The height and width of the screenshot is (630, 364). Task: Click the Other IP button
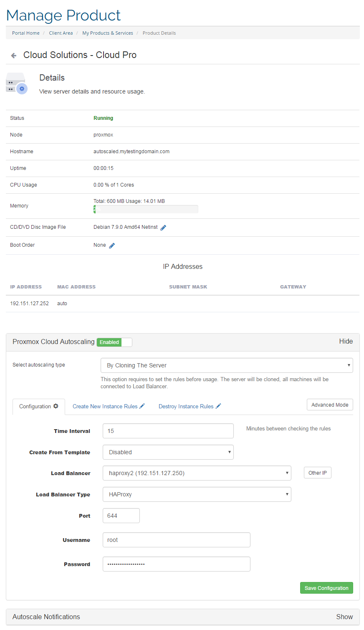click(317, 473)
